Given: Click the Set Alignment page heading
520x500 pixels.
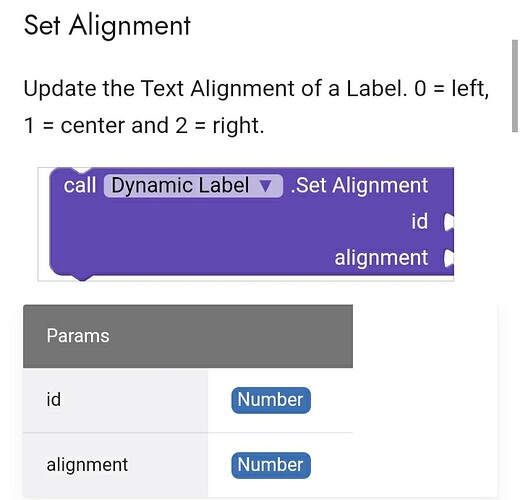Looking at the screenshot, I should [x=107, y=25].
